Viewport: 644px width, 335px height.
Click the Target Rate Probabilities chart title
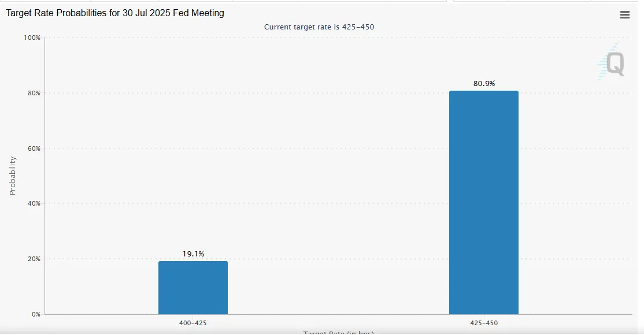coord(115,13)
